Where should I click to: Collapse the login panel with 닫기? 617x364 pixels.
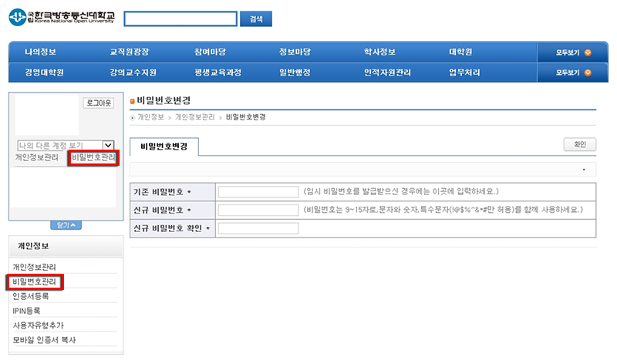[66, 225]
